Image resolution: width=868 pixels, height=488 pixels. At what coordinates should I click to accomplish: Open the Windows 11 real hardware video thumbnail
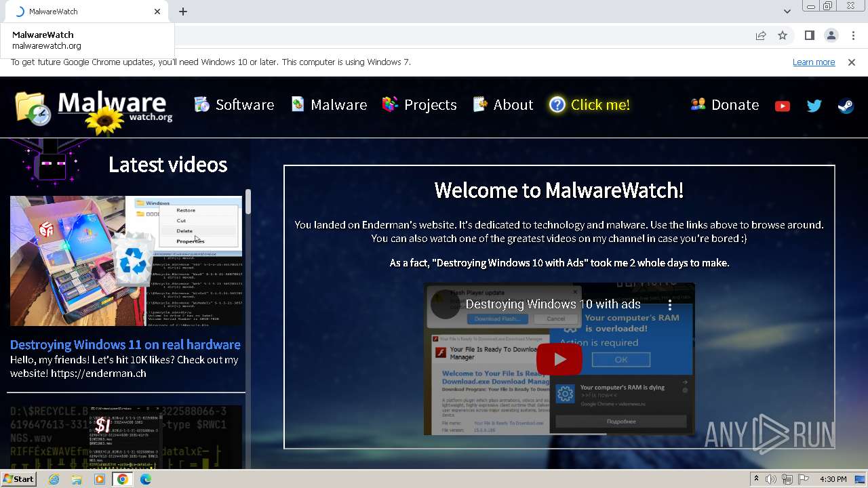pos(126,261)
